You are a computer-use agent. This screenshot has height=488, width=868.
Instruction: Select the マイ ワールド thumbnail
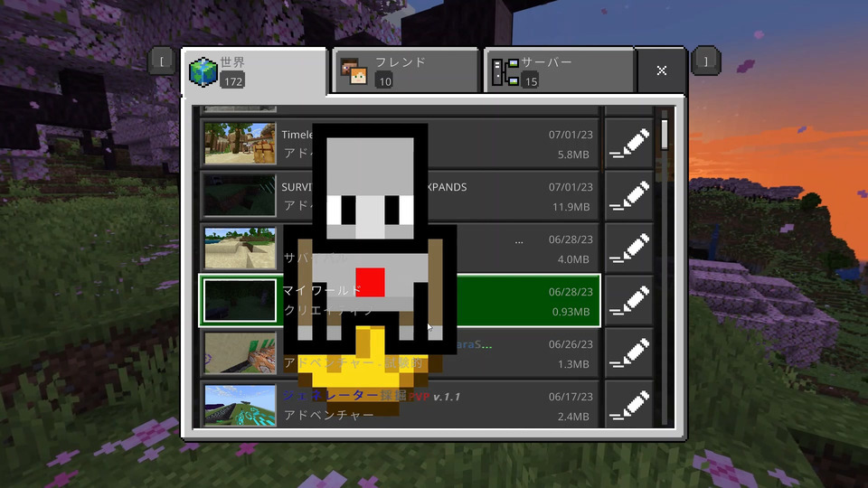point(240,301)
